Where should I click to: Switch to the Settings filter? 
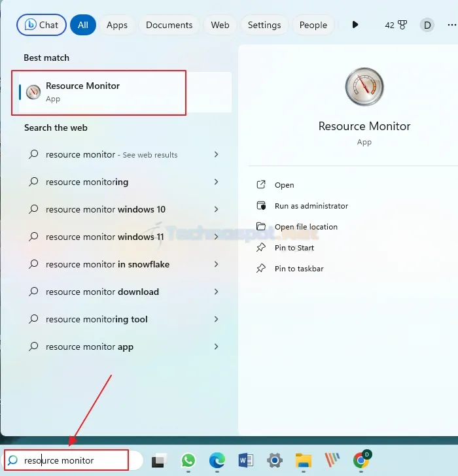(264, 25)
